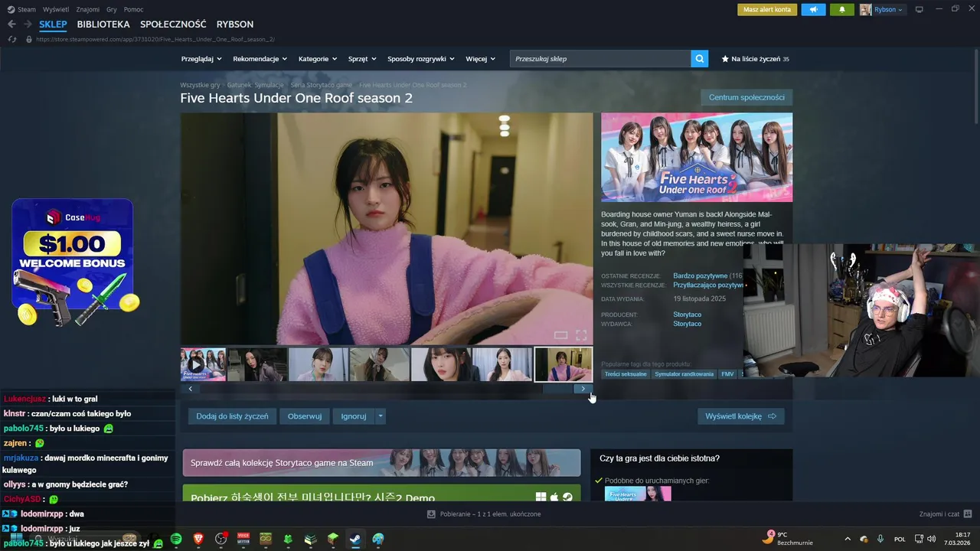Click the Steam icon in taskbar
The height and width of the screenshot is (551, 980).
[355, 539]
